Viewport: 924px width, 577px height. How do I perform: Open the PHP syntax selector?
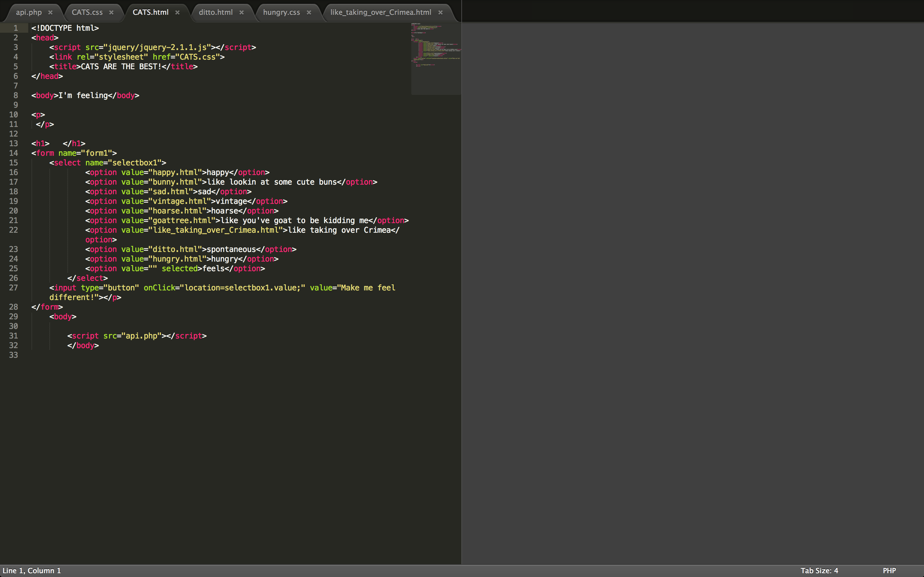point(889,571)
